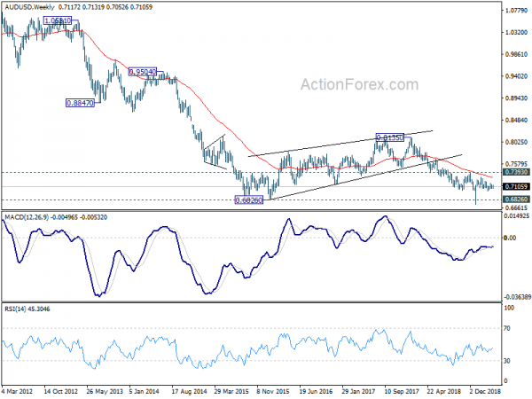This screenshot has width=532, height=399.
Task: Click the RSI 70 level label
Action: point(507,328)
